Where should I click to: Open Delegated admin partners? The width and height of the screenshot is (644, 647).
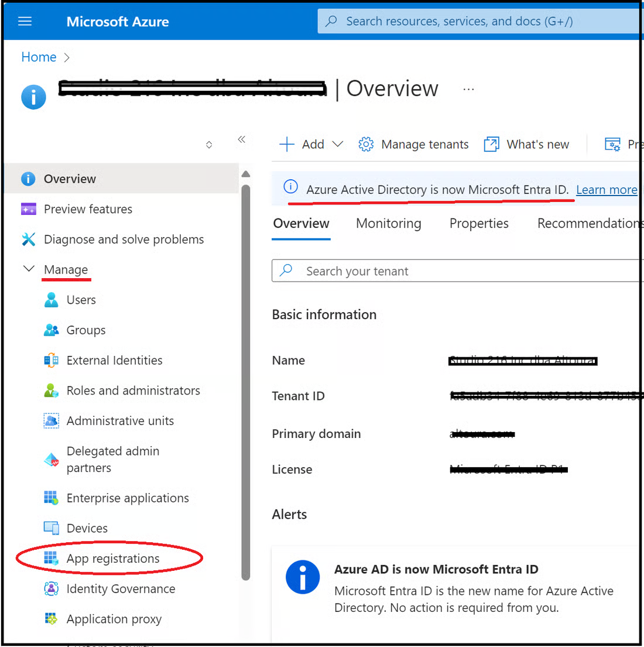coord(113,459)
